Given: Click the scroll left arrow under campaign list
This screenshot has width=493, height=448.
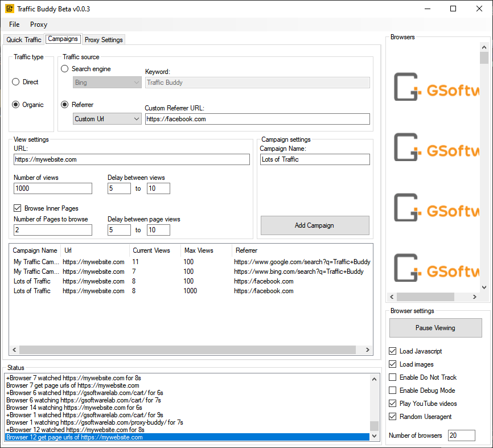Looking at the screenshot, I should click(x=14, y=350).
